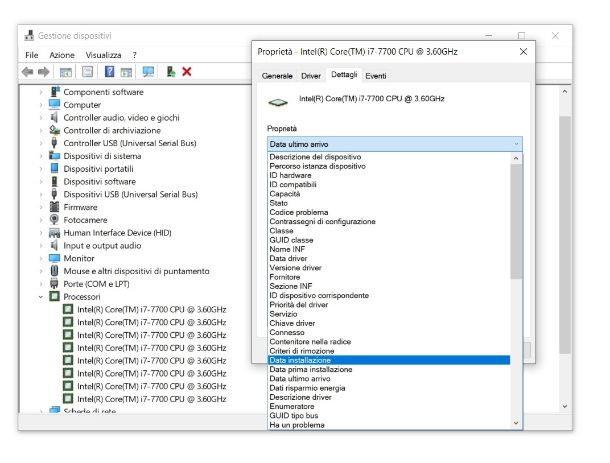Switch to the Eventi tab

[376, 76]
